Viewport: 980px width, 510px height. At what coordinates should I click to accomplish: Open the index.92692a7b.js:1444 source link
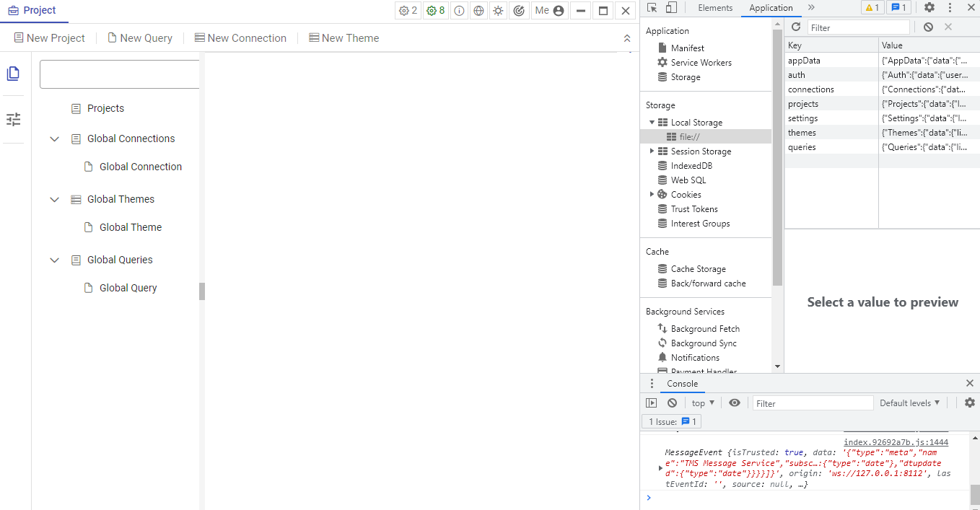pos(895,441)
